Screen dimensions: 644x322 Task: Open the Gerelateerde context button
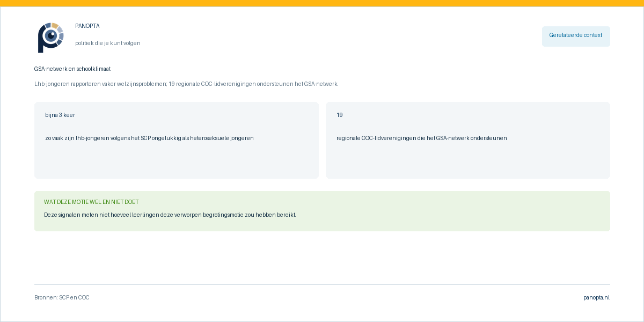576,36
